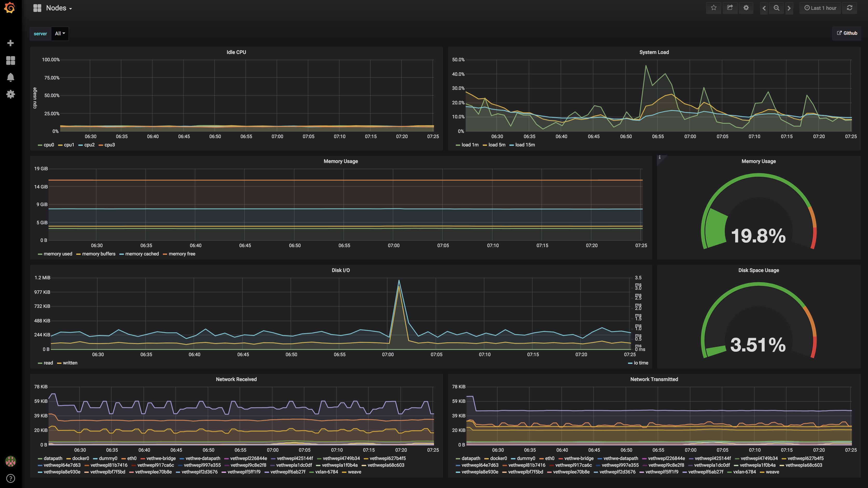Image resolution: width=868 pixels, height=488 pixels.
Task: Toggle load 15m series in System Load
Action: [x=525, y=145]
